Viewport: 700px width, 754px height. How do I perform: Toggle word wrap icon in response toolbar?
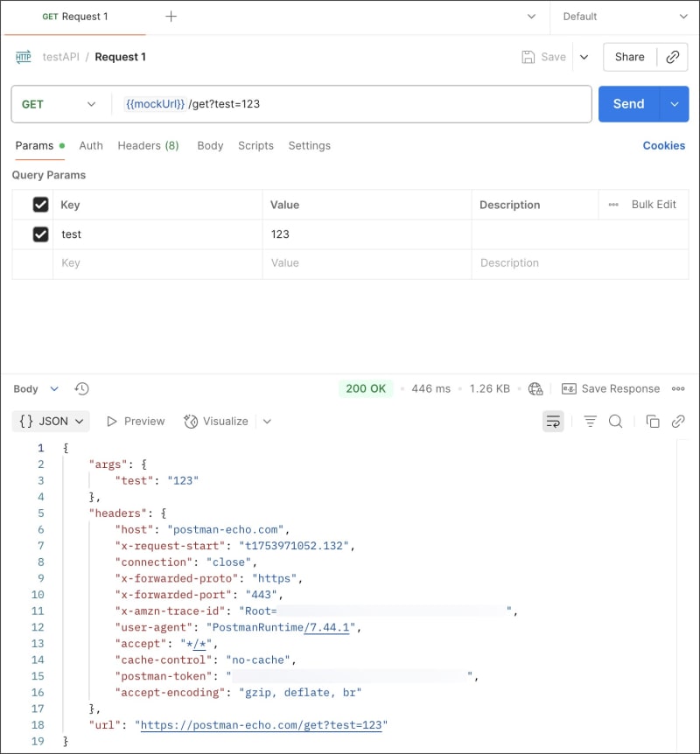tap(553, 422)
